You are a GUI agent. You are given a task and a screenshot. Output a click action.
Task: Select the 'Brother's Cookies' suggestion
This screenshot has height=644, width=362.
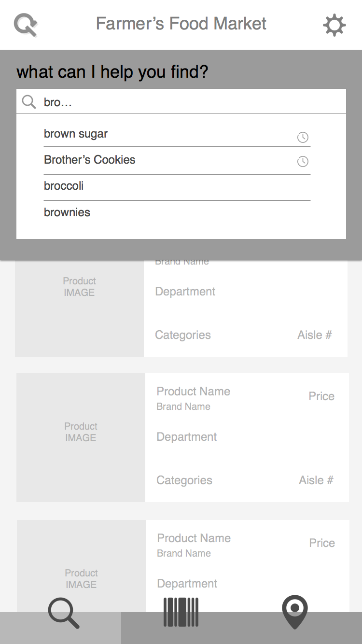click(x=90, y=160)
